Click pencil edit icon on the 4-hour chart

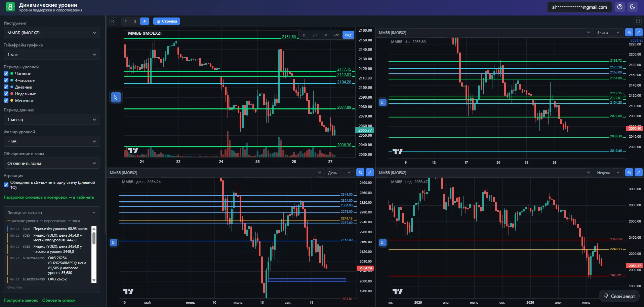click(x=638, y=32)
